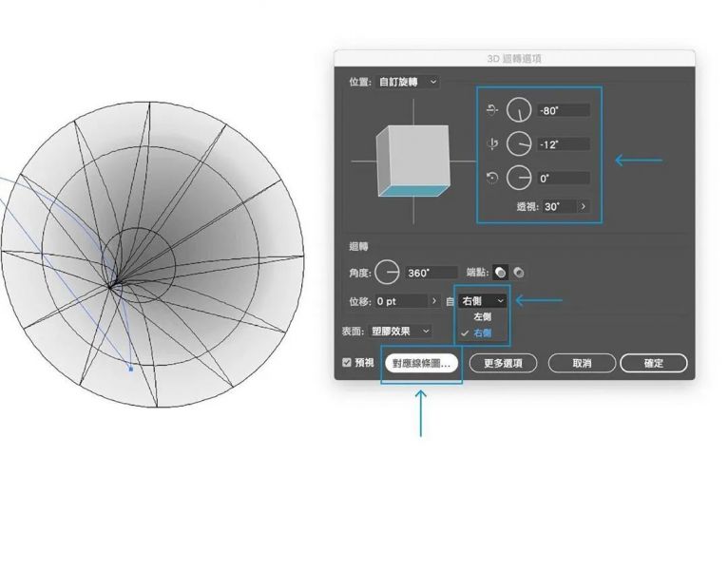728x570 pixels.
Task: Select the solid cap (端點) icon
Action: click(x=502, y=273)
